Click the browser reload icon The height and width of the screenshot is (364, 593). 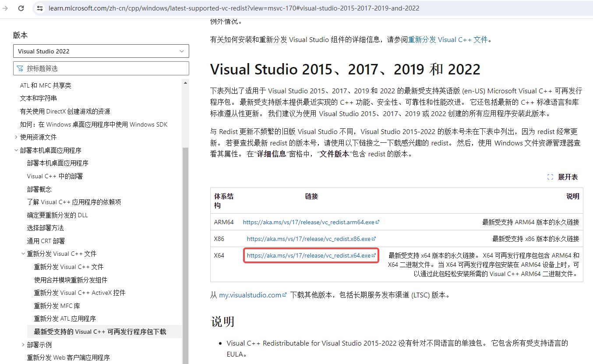click(21, 8)
